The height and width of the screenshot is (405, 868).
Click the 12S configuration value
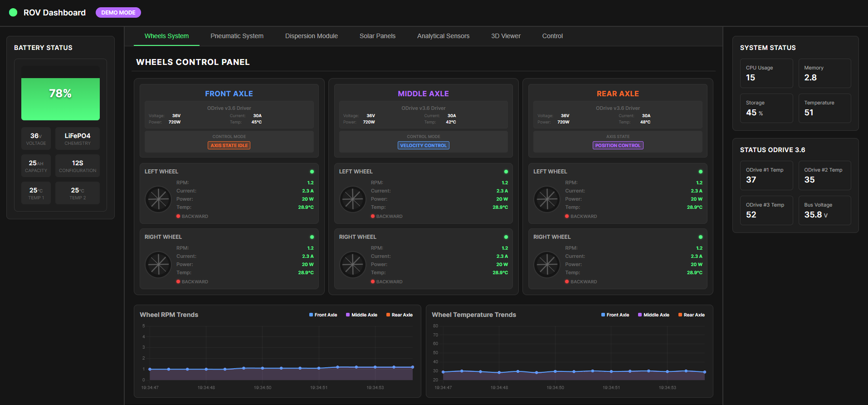pos(78,163)
